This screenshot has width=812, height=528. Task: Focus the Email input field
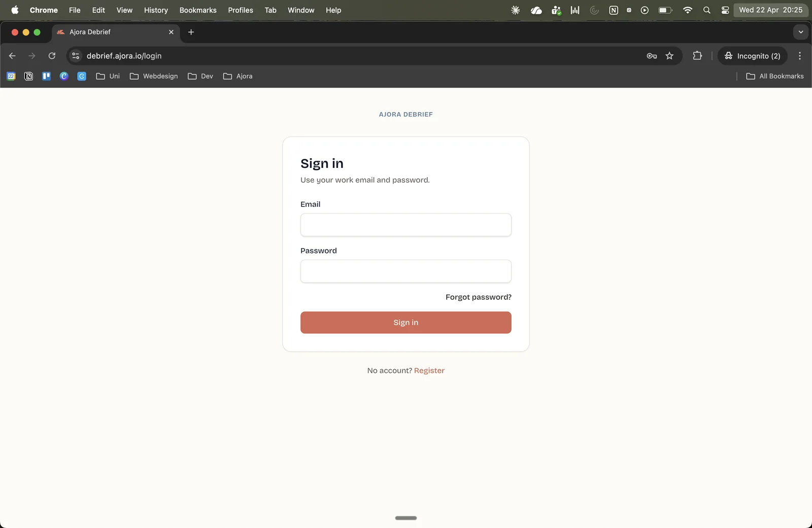406,225
